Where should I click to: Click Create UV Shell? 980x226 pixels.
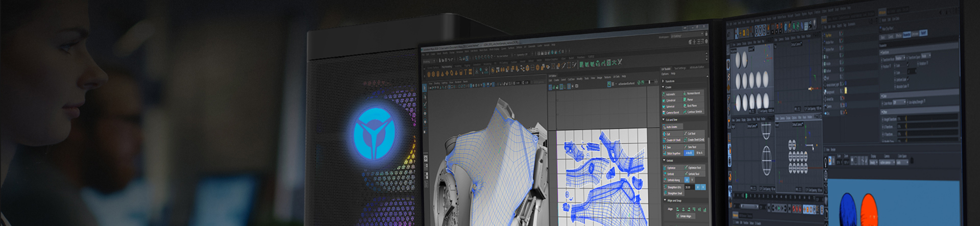tap(672, 140)
